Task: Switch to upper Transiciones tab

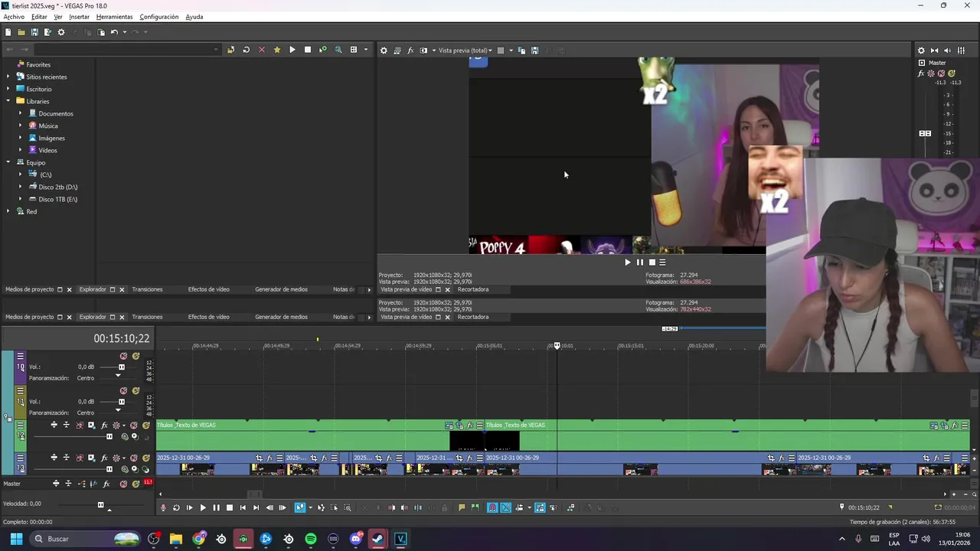Action: [x=147, y=289]
